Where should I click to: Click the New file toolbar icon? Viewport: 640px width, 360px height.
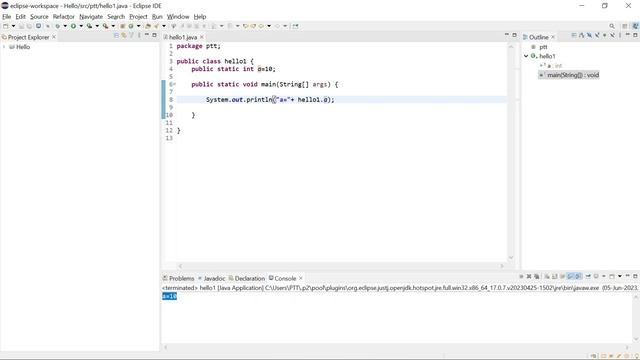5,26
